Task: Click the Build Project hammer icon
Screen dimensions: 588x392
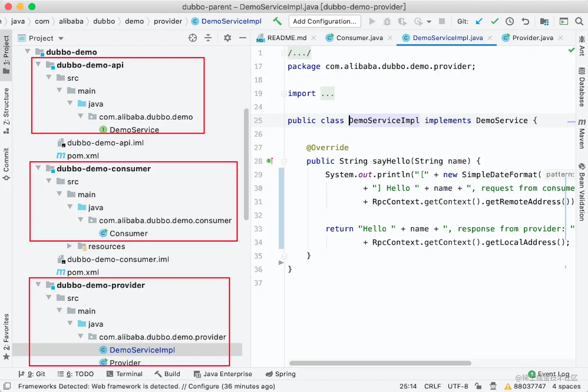Action: pos(277,21)
